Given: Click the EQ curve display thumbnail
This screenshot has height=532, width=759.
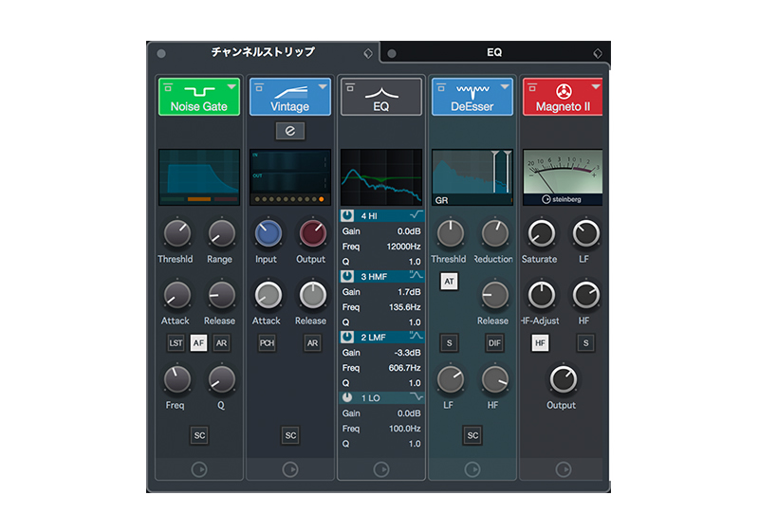Looking at the screenshot, I should tap(381, 177).
